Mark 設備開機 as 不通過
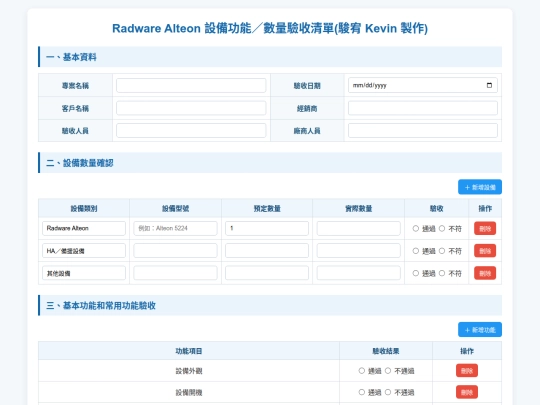Viewport: 540px width, 405px height. click(388, 392)
